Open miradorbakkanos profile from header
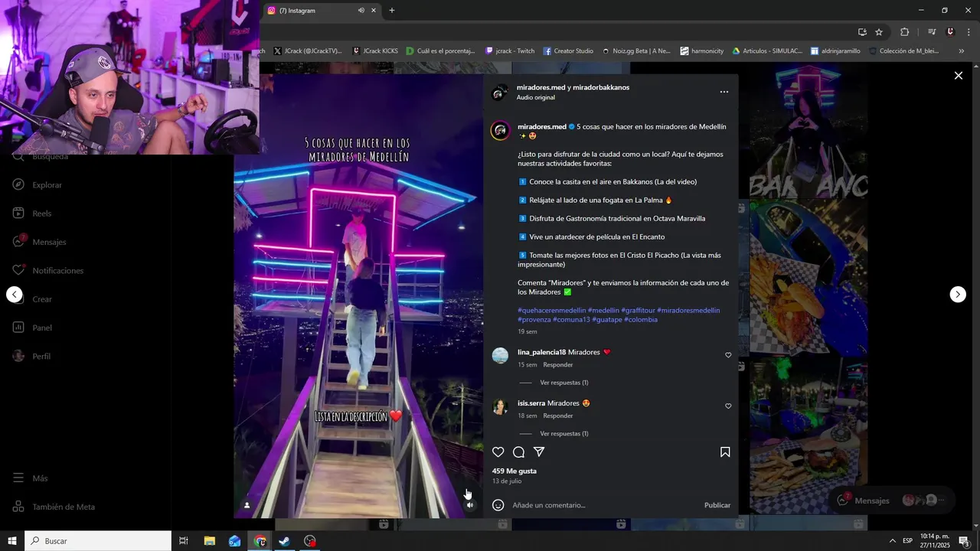 tap(601, 88)
